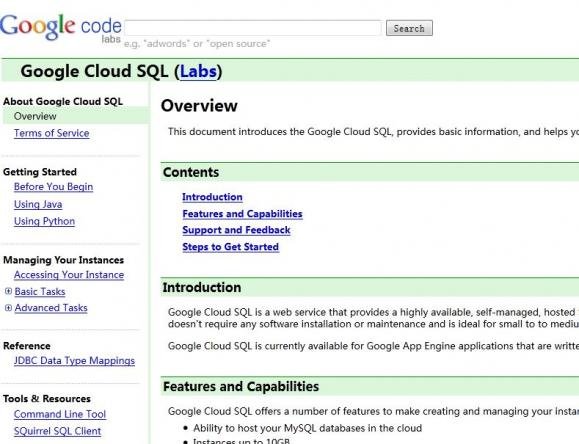This screenshot has width=579, height=444.
Task: Open Accessing Your Instance page
Action: coord(69,275)
